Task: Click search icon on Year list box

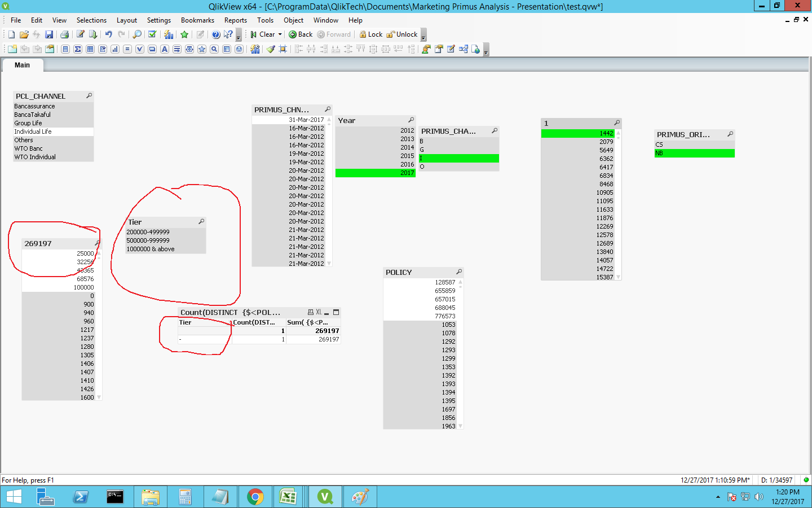Action: 411,120
